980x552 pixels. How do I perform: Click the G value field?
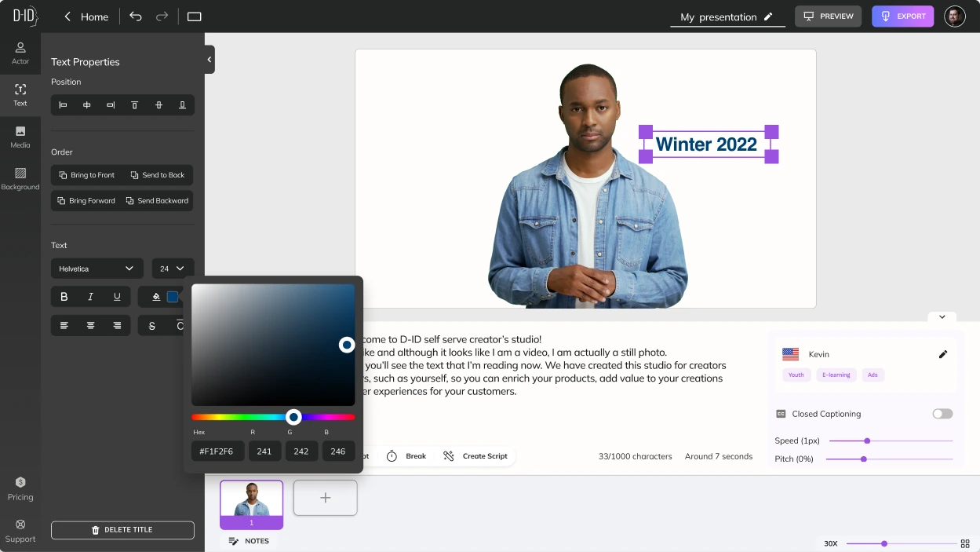coord(301,451)
